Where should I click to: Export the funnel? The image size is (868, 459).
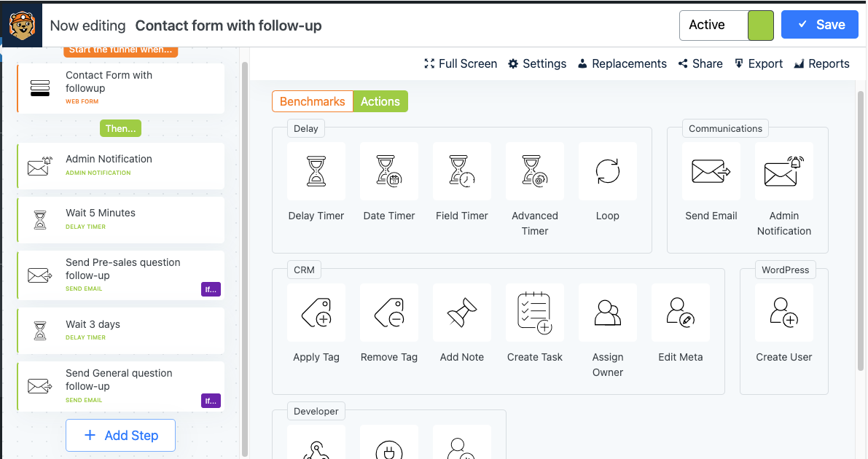(x=759, y=63)
